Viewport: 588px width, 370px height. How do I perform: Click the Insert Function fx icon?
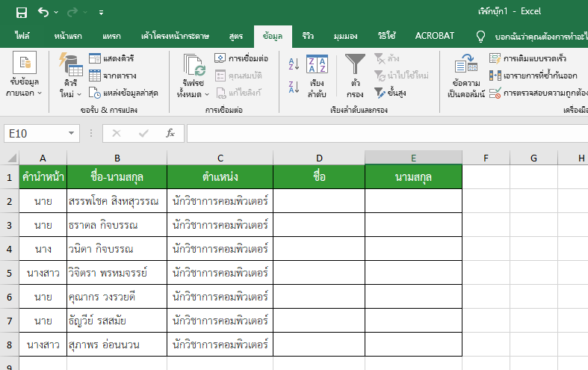[170, 133]
